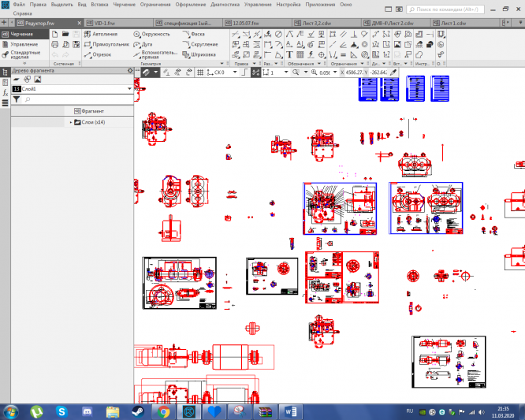525x420 pixels.
Task: Click the command search field
Action: pyautogui.click(x=445, y=9)
